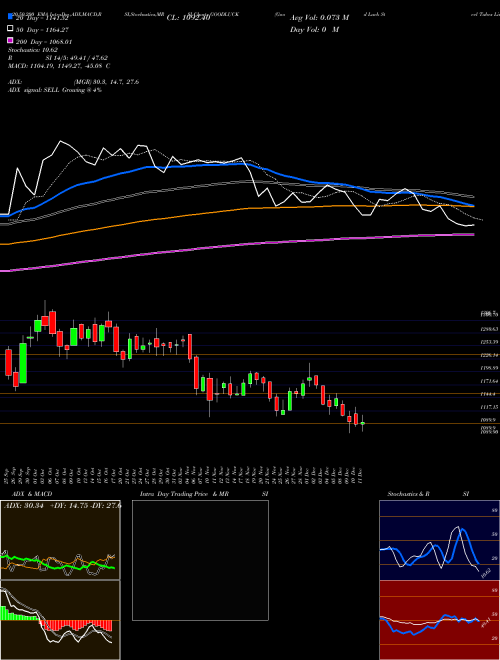Click the tallest green candle near chart start

(x=23, y=363)
